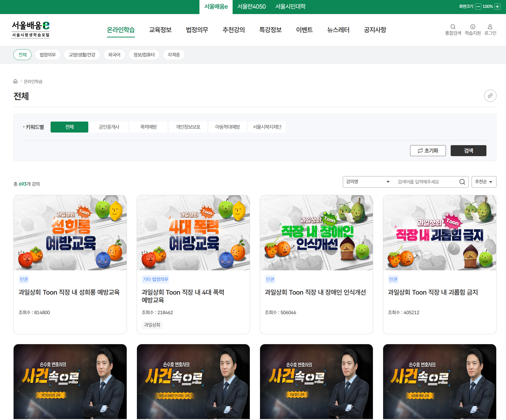
Task: Select the 외국어 category chip
Action: pyautogui.click(x=114, y=55)
